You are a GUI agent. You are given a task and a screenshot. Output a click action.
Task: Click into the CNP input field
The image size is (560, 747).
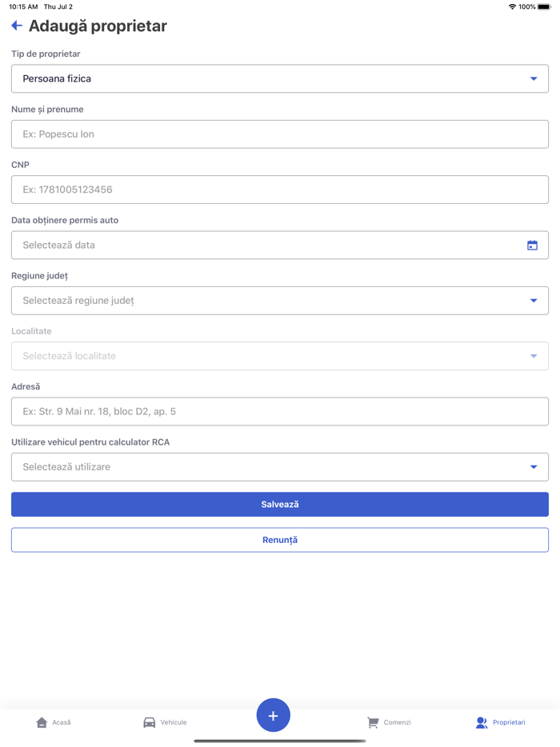click(x=280, y=190)
